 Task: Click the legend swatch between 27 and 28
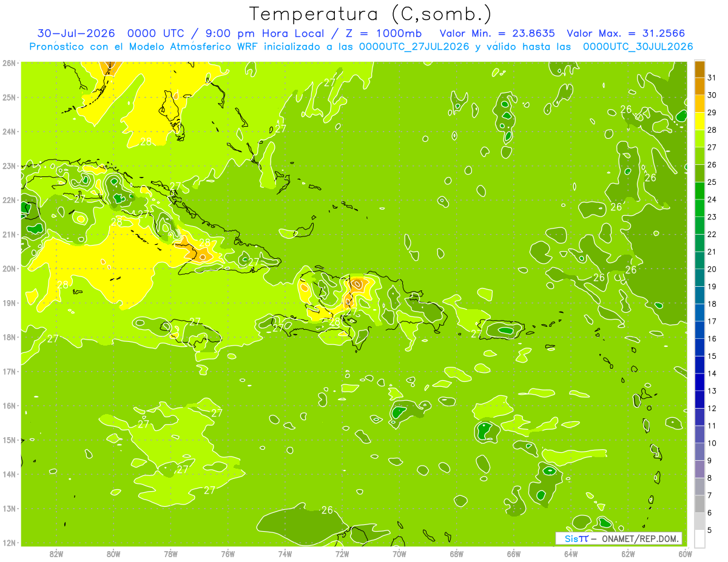click(699, 138)
